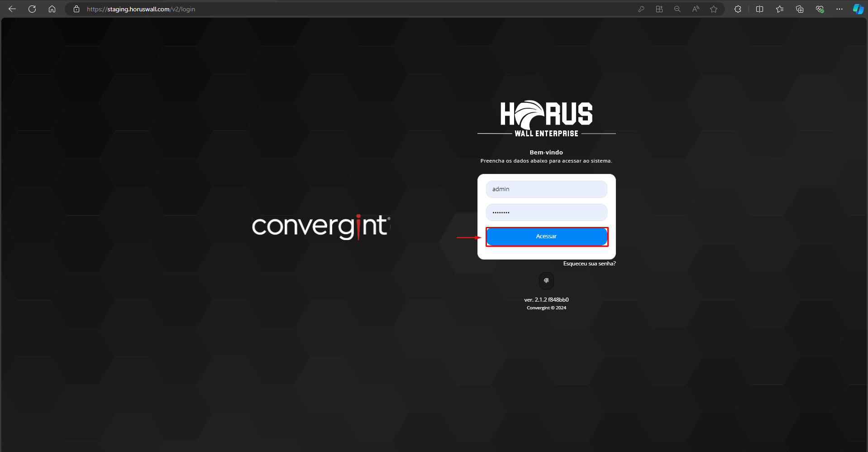
Task: Open the page zoom magnifier
Action: [677, 9]
